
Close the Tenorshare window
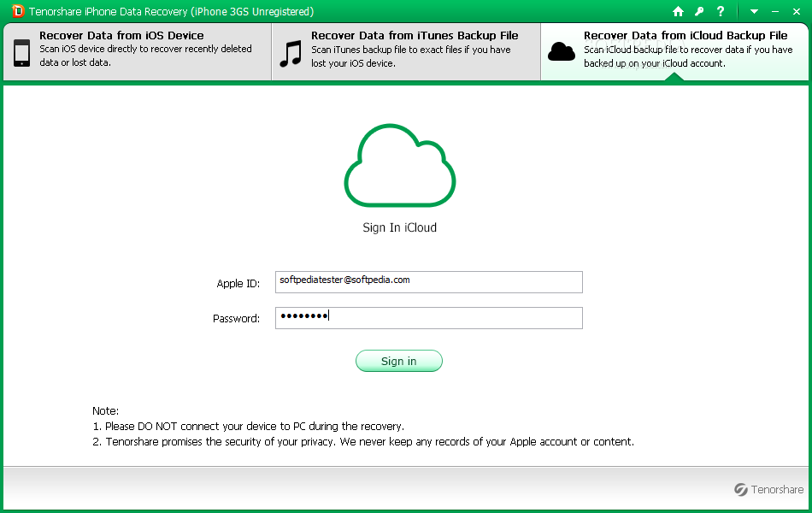[797, 11]
